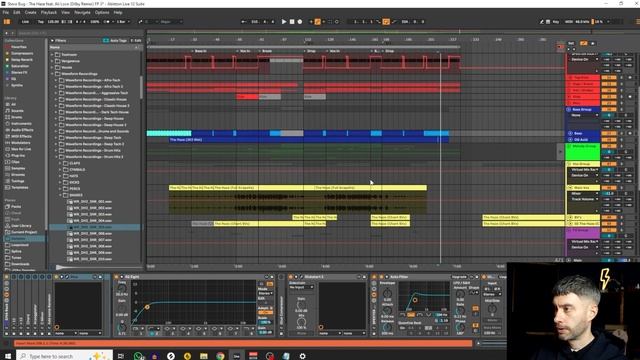Select sample WR_DH2_SNR_001.wav
The width and height of the screenshot is (640, 360).
(94, 202)
